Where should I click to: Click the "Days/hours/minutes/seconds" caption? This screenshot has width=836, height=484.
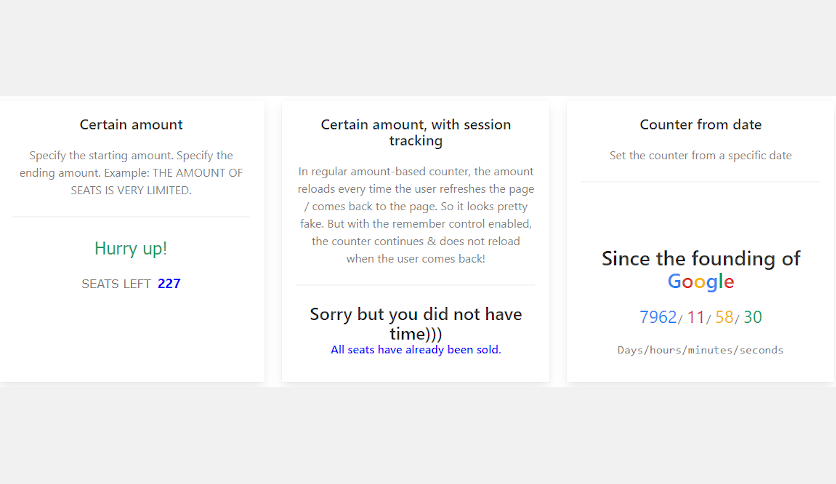tap(700, 350)
